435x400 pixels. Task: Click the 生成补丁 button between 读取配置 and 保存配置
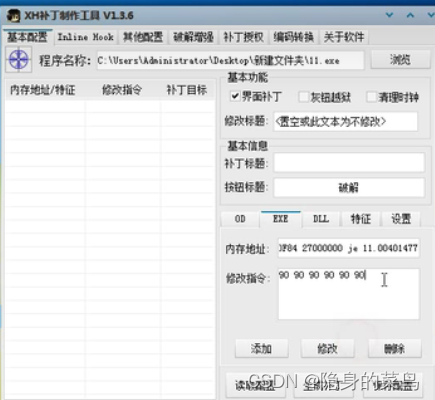[324, 385]
